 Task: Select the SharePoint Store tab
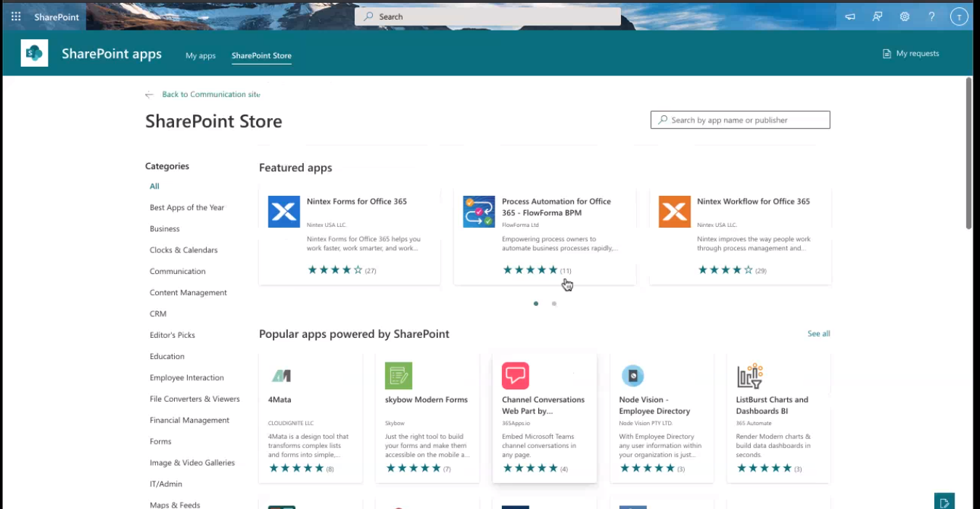pyautogui.click(x=260, y=55)
